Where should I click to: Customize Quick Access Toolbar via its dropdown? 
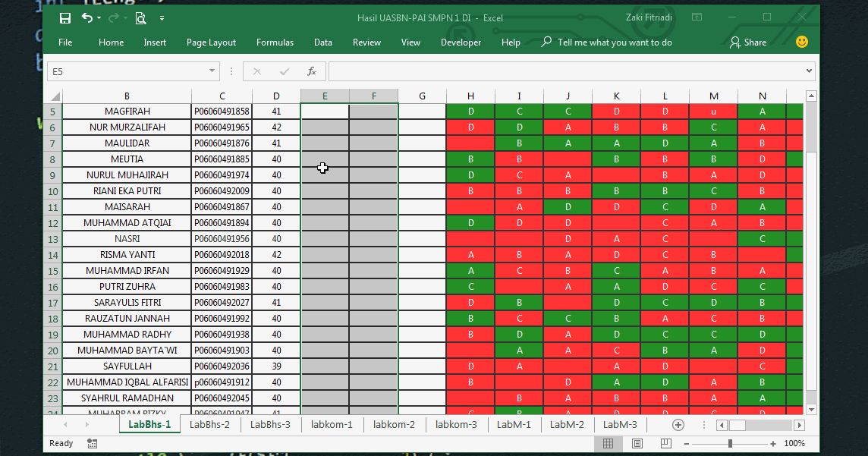pyautogui.click(x=162, y=17)
